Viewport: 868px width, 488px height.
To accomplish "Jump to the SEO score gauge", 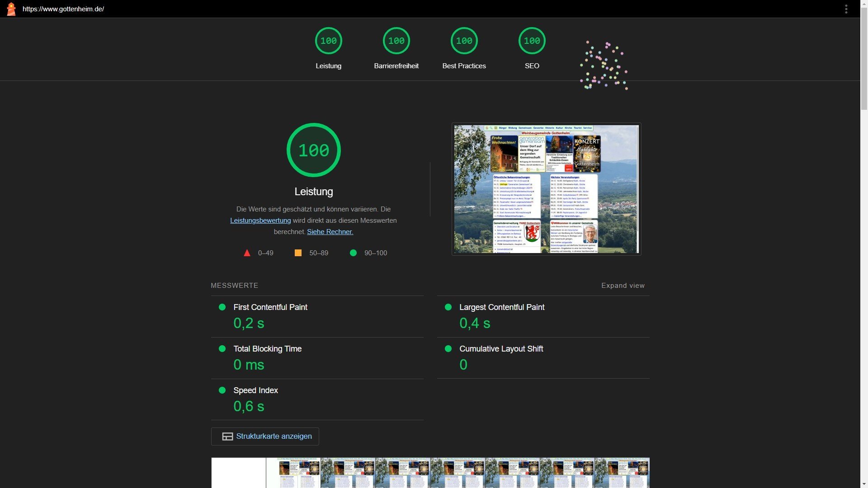I will [x=532, y=41].
